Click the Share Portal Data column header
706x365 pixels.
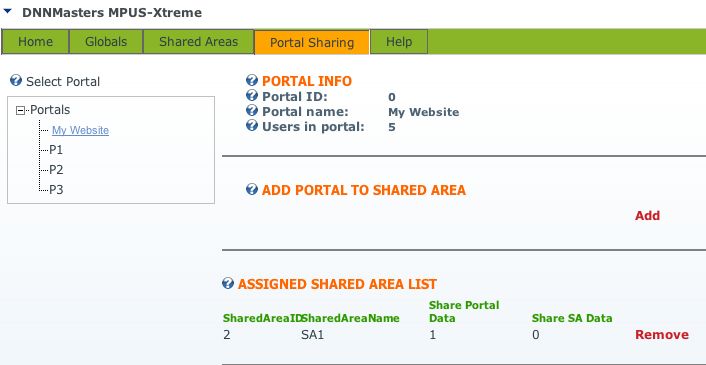[x=464, y=311]
